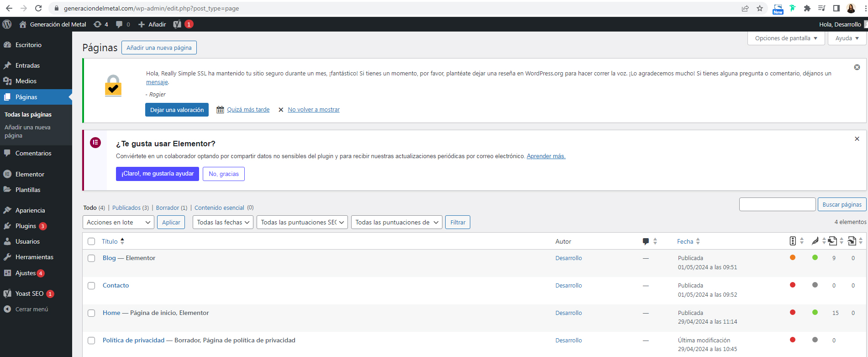This screenshot has width=868, height=357.
Task: Expand Opciones de pantalla panel
Action: [785, 38]
